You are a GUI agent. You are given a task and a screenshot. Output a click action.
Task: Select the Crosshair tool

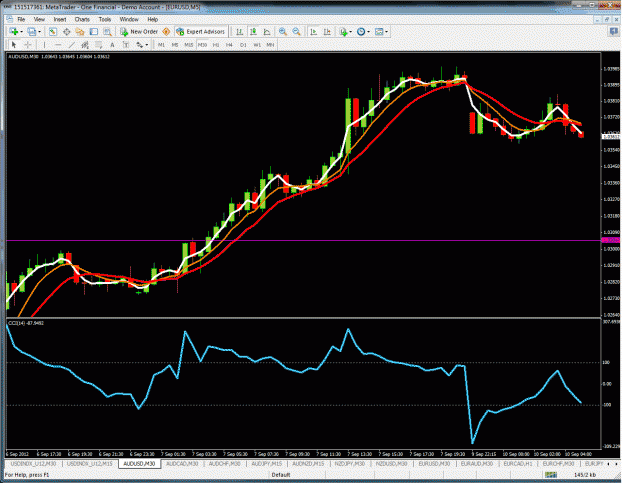click(28, 45)
